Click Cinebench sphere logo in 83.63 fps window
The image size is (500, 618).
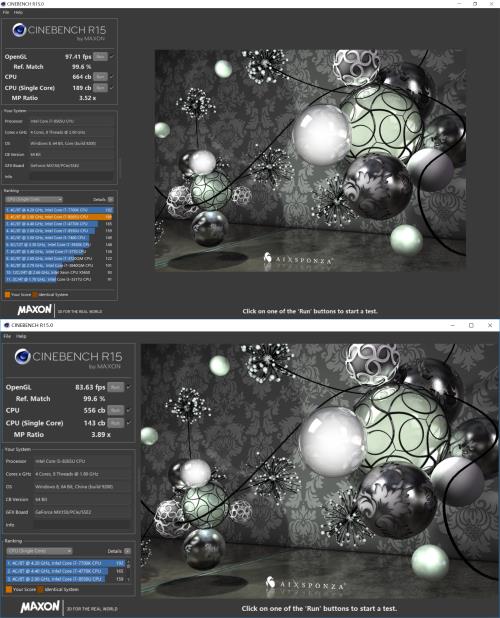pyautogui.click(x=22, y=357)
